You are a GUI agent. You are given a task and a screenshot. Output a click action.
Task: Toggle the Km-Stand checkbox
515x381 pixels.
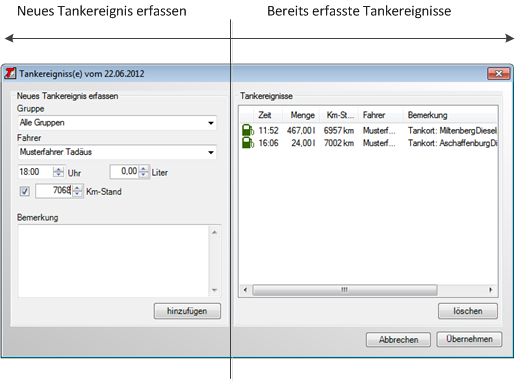click(x=24, y=191)
